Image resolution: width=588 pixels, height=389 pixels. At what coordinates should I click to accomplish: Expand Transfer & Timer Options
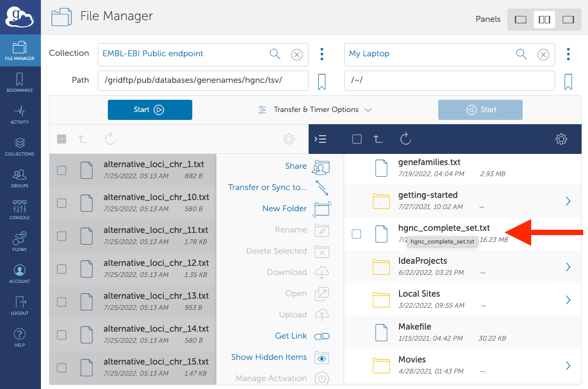(x=315, y=110)
